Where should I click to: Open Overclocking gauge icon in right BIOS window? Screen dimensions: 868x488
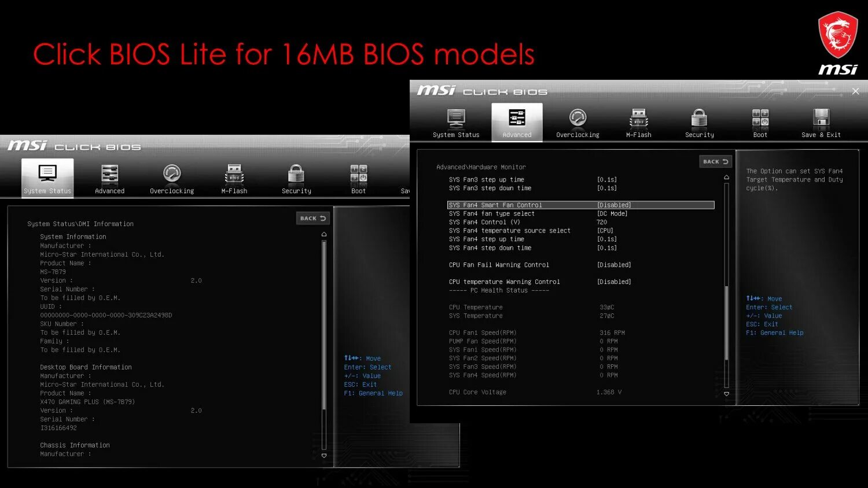[x=578, y=119]
